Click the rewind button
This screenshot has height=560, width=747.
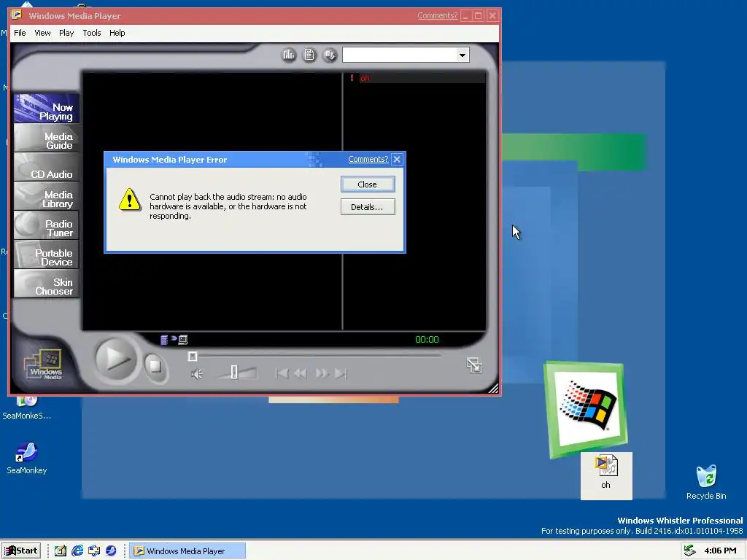click(x=301, y=373)
